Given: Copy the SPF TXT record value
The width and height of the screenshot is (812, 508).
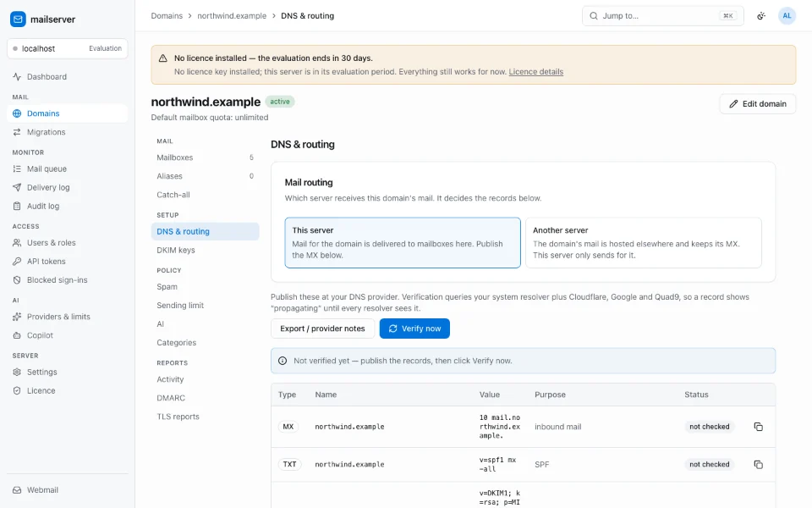Looking at the screenshot, I should click(x=758, y=465).
